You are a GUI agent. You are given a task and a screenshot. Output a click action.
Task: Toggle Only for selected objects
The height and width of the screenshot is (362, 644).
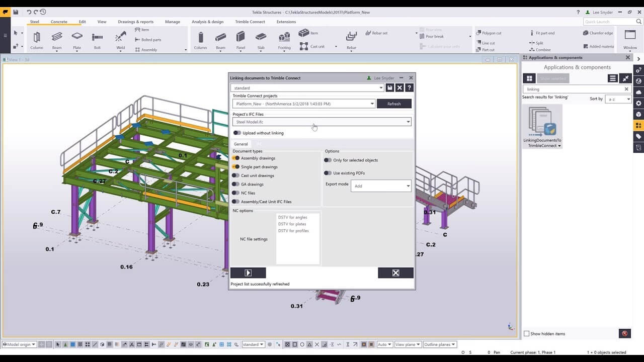pos(328,160)
